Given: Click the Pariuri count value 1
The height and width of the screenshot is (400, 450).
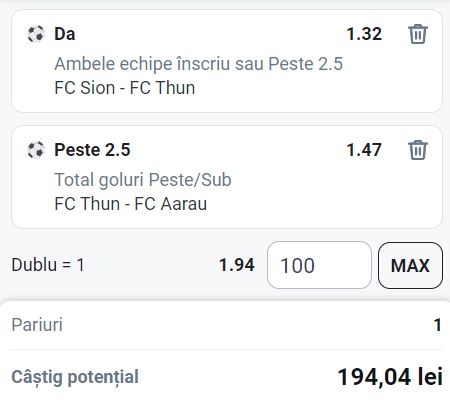Looking at the screenshot, I should point(438,325).
